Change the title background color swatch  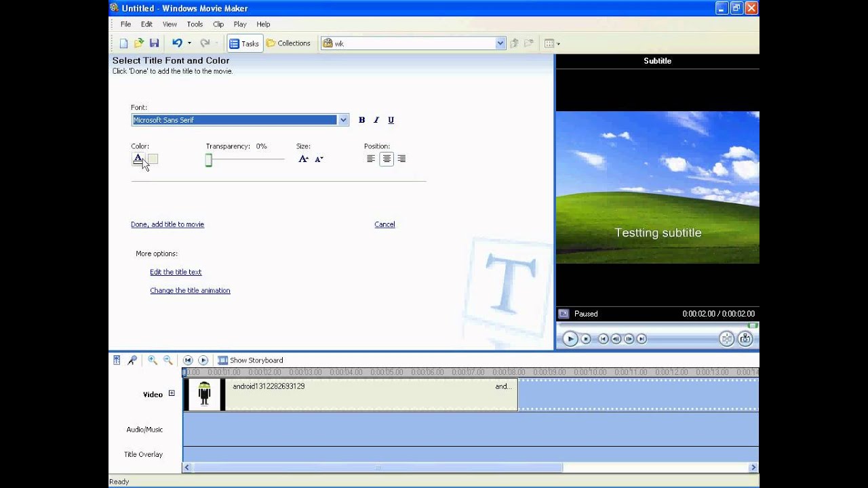153,159
